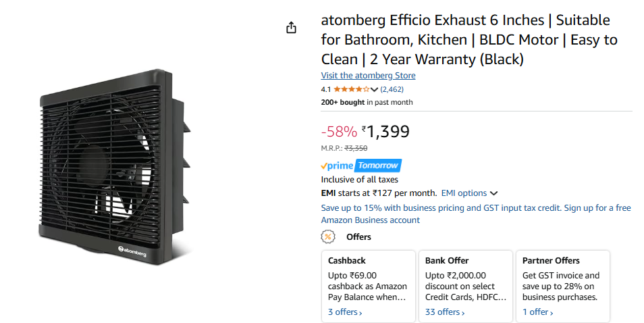
Task: Open the 2,462 customer reviews link
Action: (x=392, y=89)
